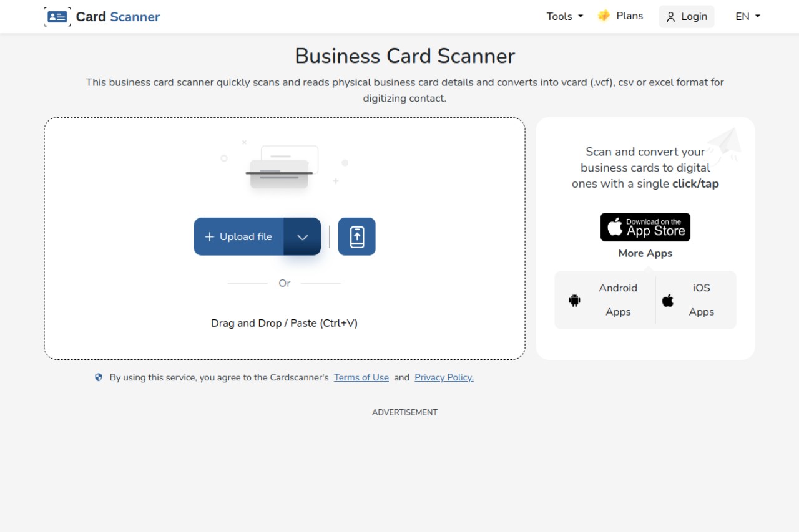Click the Business Card Scanner heading

pos(405,56)
